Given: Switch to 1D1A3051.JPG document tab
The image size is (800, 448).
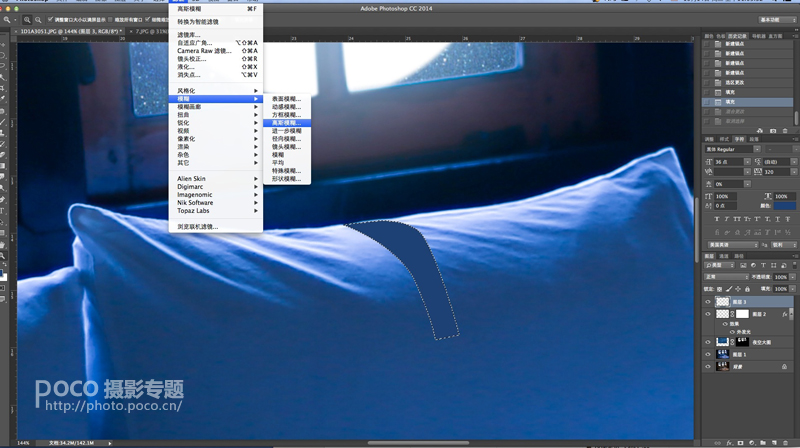Looking at the screenshot, I should 69,31.
